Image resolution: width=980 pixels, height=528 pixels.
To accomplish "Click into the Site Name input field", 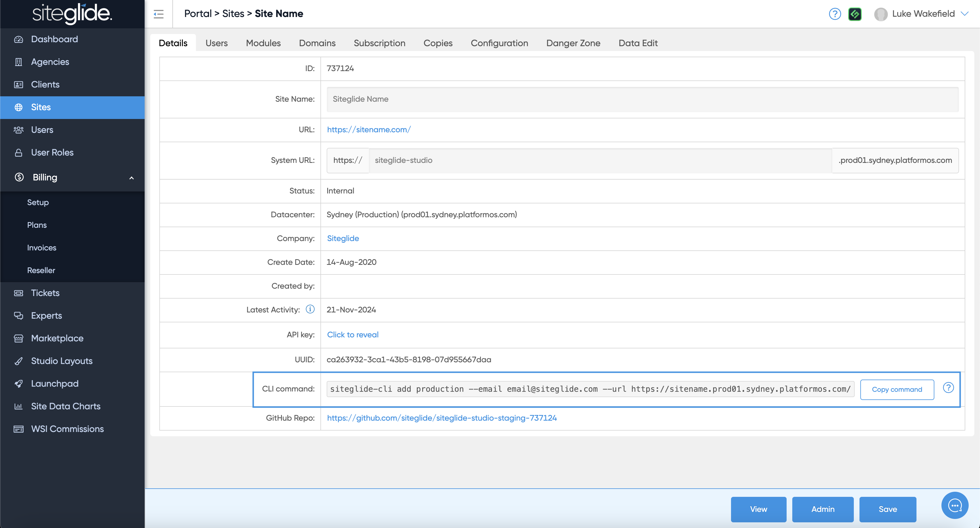I will (642, 99).
